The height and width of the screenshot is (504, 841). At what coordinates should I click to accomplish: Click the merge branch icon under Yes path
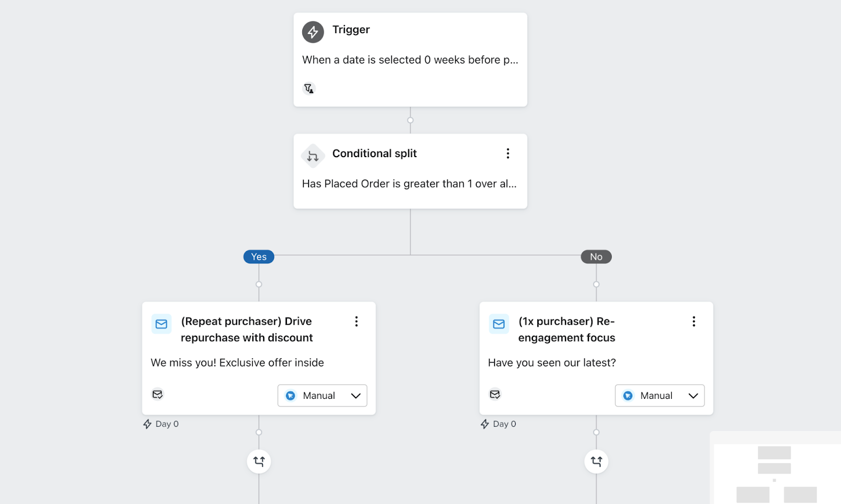pyautogui.click(x=259, y=461)
